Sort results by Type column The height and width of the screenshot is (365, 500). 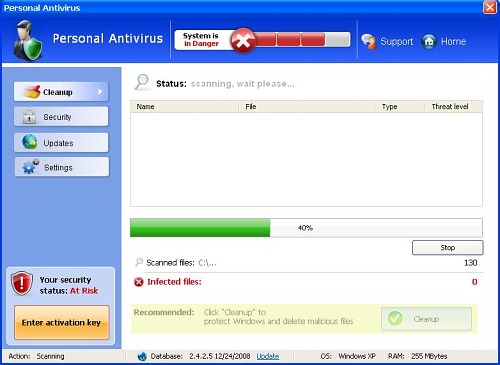click(399, 107)
